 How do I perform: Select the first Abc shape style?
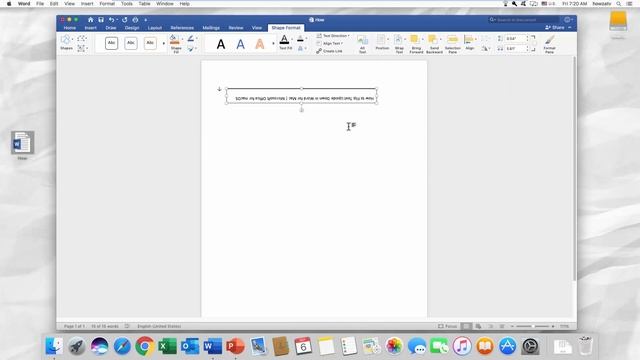[111, 43]
